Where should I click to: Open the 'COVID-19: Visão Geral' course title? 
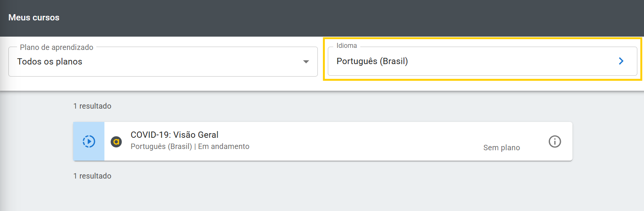[174, 135]
